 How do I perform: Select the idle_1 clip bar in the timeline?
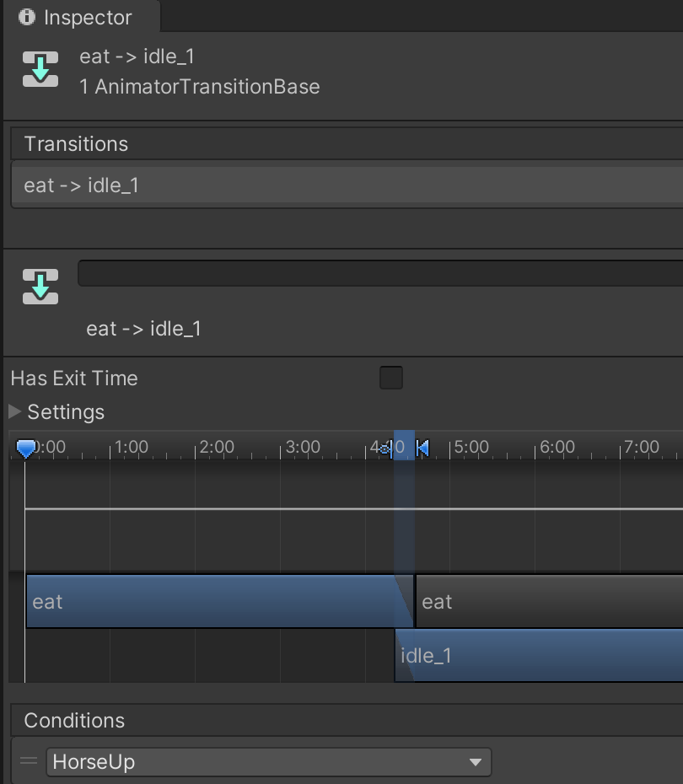540,655
